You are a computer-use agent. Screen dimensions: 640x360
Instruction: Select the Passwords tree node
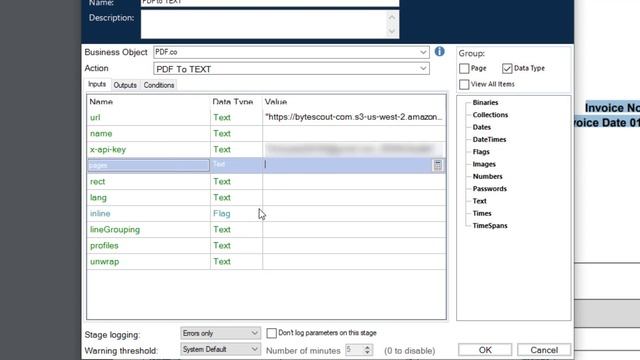(x=489, y=189)
